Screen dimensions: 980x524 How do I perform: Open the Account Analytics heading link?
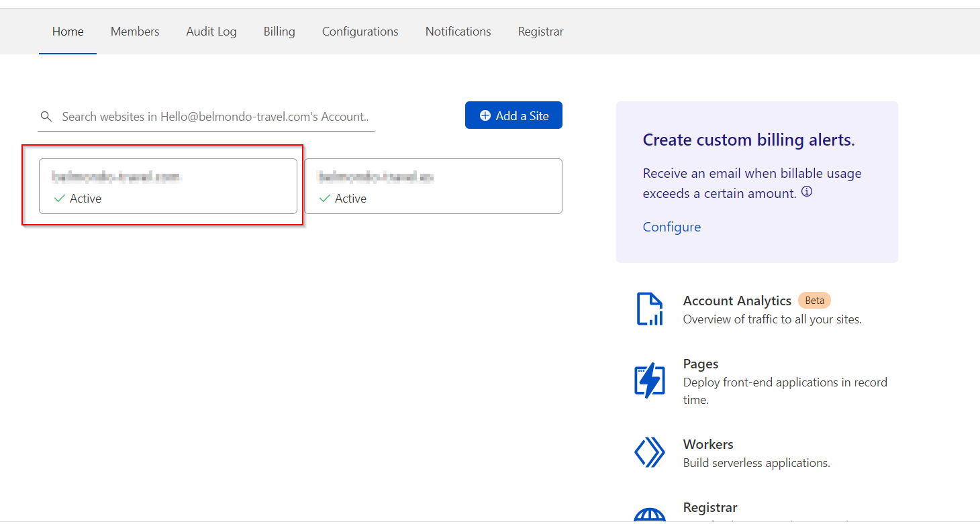click(737, 301)
